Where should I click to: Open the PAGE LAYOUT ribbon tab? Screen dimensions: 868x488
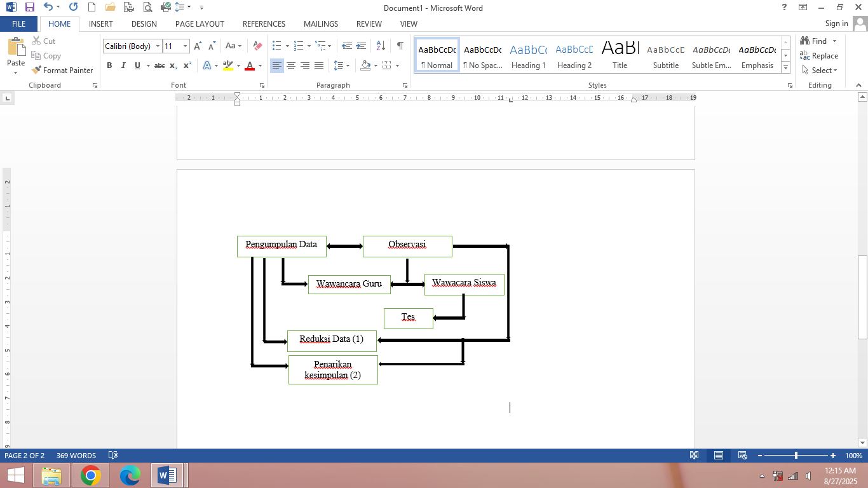[200, 24]
